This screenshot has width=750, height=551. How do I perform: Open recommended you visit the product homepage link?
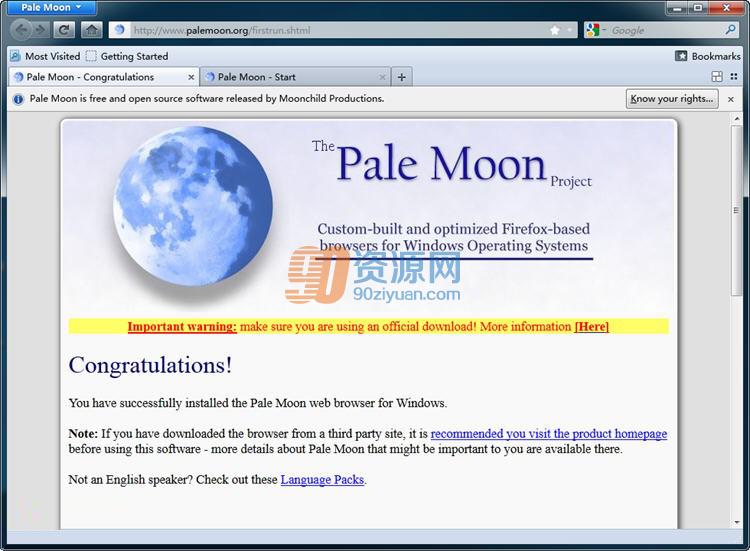pos(549,434)
